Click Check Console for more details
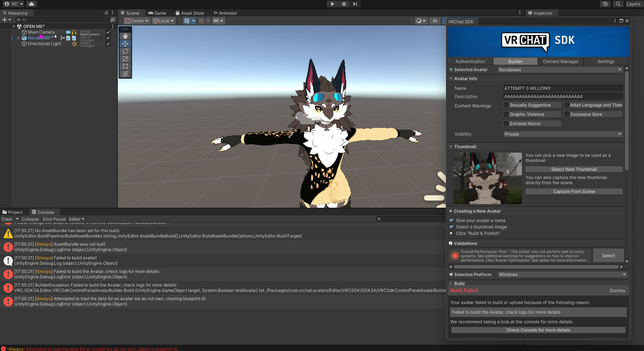Image resolution: width=644 pixels, height=351 pixels. click(538, 330)
